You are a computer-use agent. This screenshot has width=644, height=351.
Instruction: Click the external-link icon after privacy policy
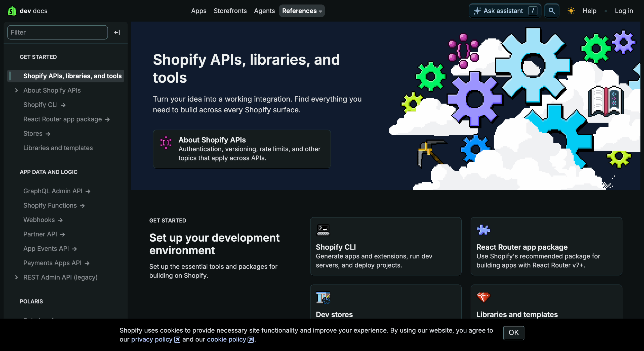(177, 340)
